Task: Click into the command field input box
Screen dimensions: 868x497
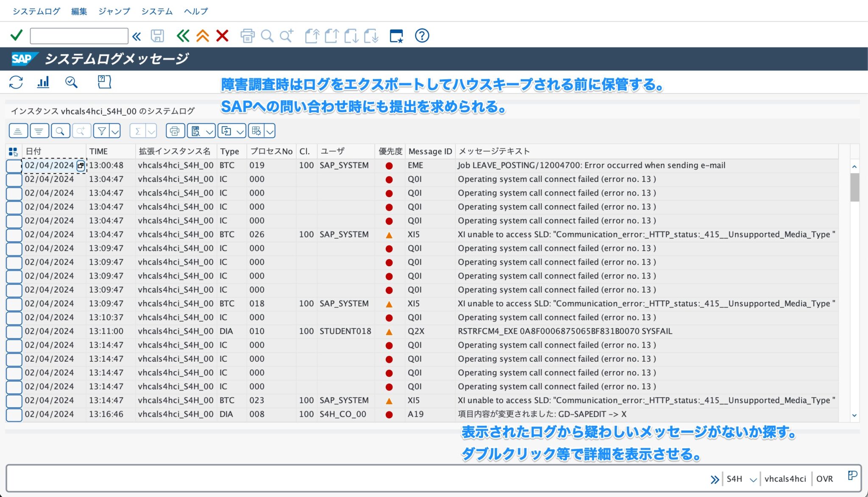Action: pyautogui.click(x=79, y=36)
